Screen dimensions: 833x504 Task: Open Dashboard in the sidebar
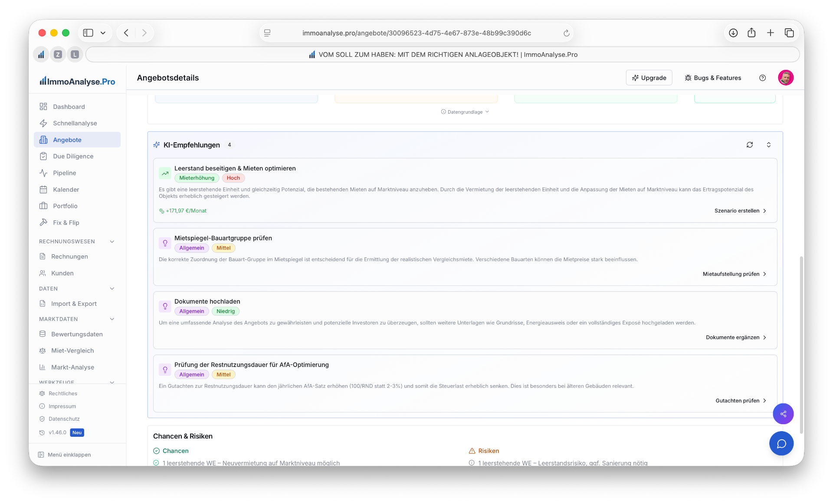(77, 107)
